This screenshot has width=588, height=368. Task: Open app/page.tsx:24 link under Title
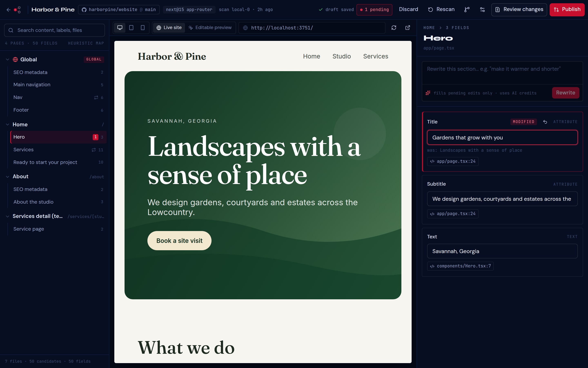[x=453, y=161]
